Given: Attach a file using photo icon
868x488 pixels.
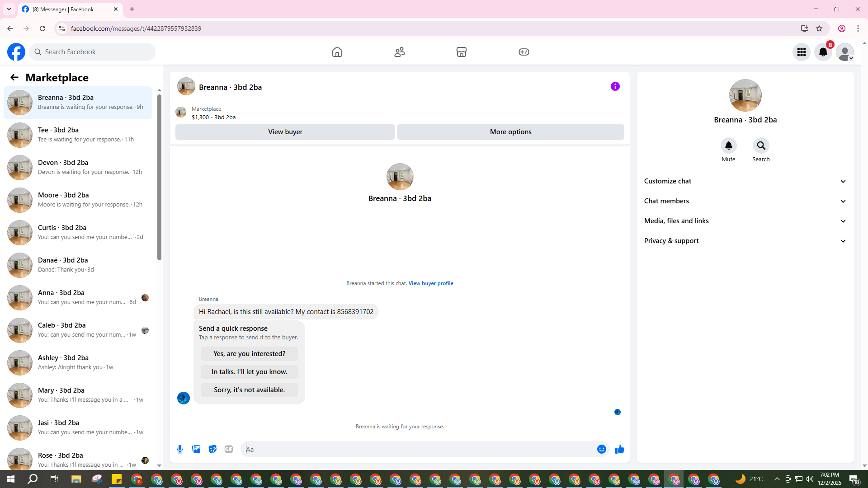Looking at the screenshot, I should click(x=196, y=449).
